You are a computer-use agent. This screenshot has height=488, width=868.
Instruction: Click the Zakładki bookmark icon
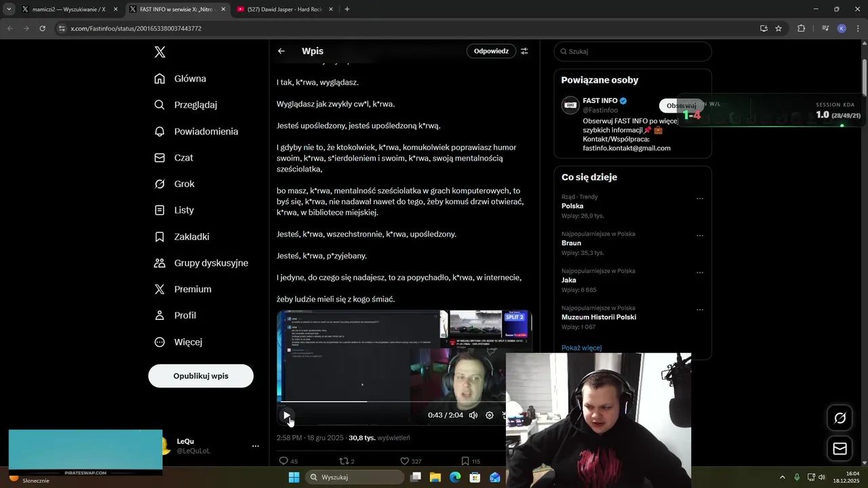tap(159, 237)
